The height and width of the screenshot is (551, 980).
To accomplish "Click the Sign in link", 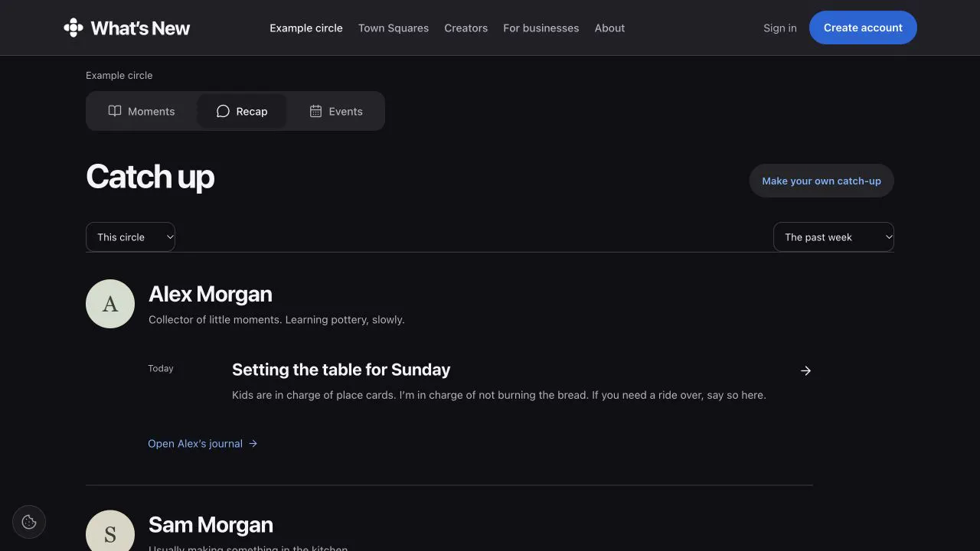I will (779, 28).
